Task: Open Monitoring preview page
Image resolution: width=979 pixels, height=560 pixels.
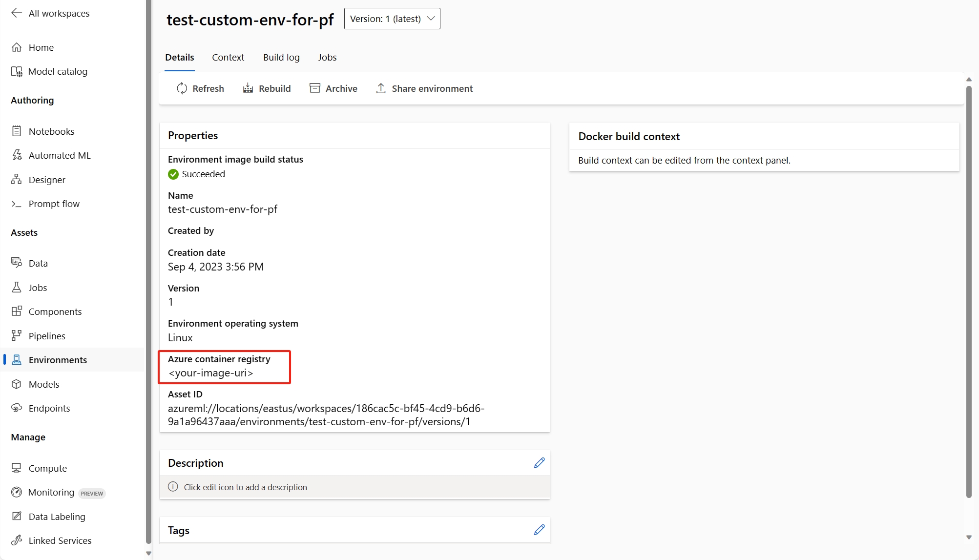Action: 51,492
